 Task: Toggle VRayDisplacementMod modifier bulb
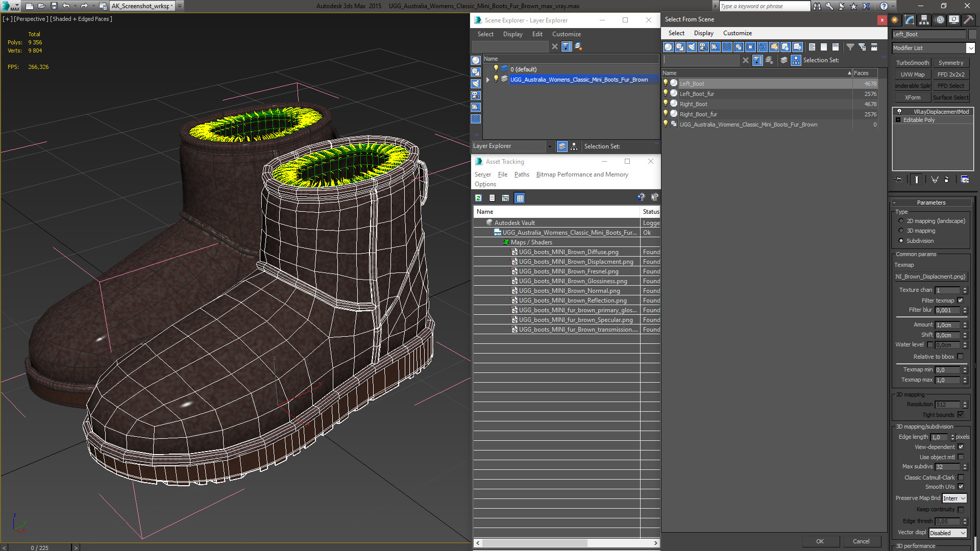(899, 111)
